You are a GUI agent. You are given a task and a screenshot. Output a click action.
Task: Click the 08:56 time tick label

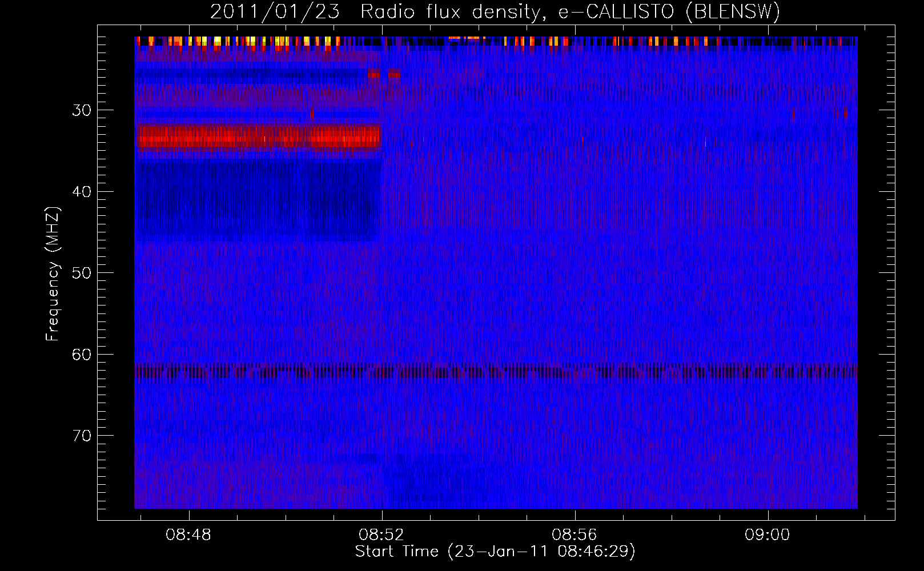coord(575,535)
